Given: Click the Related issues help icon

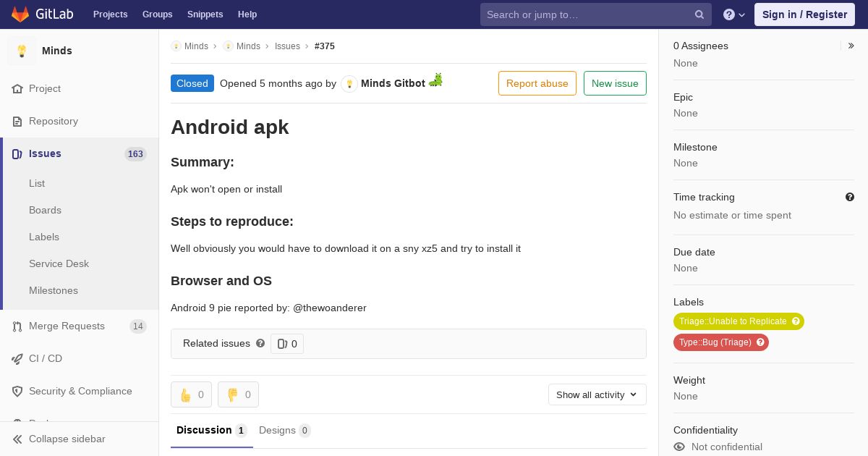Looking at the screenshot, I should [260, 343].
